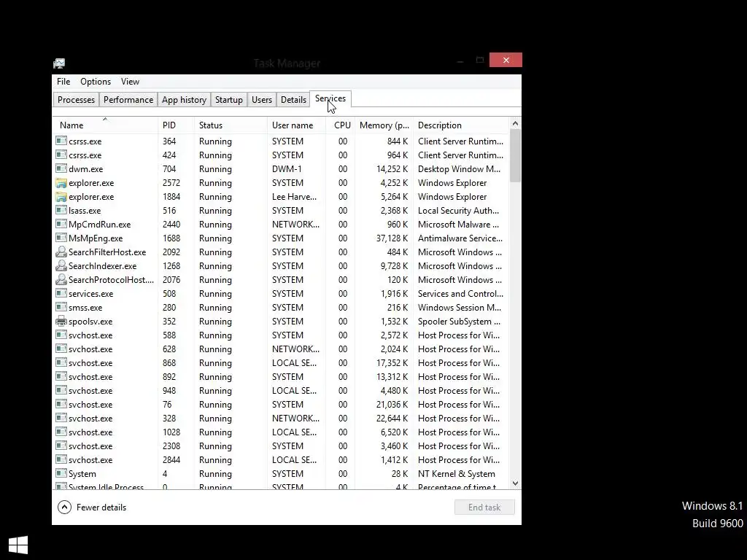Click svchost.exe icon for PID 868
The image size is (747, 560).
pos(61,362)
